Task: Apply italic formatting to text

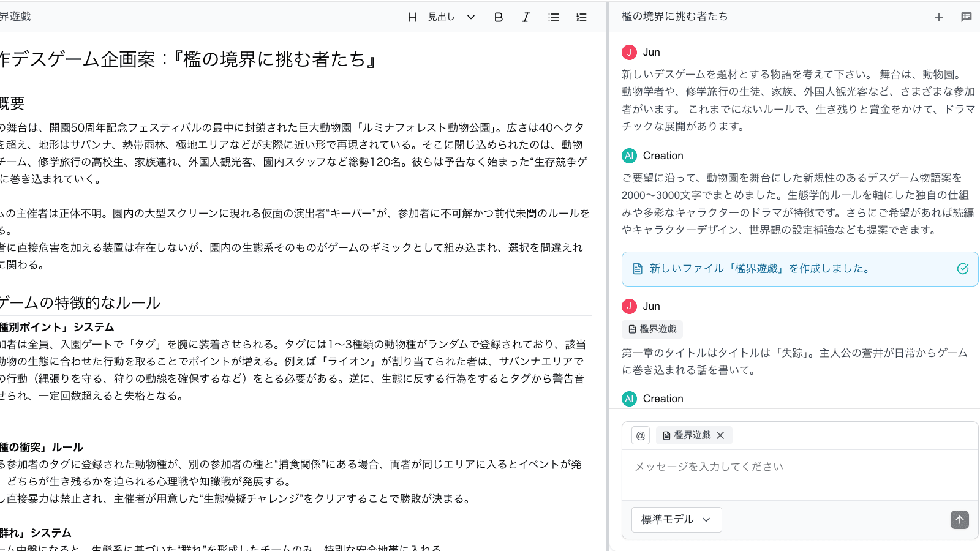Action: pos(526,17)
